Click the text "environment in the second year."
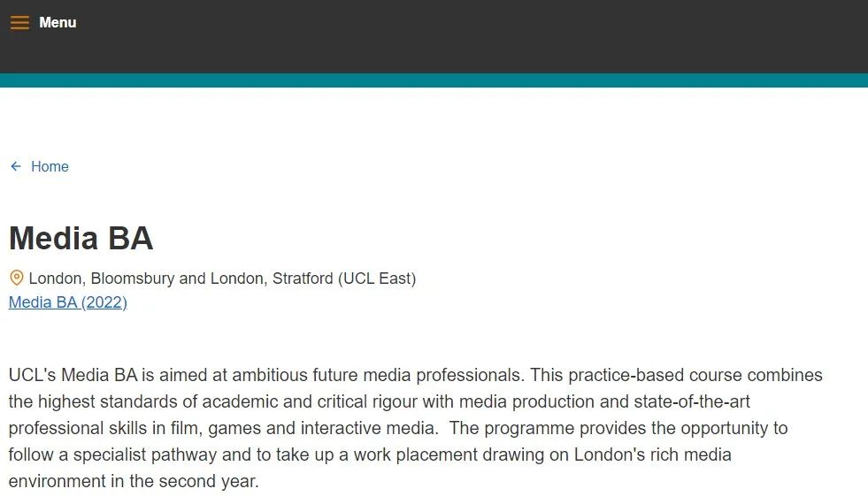The image size is (868, 504). [x=134, y=482]
